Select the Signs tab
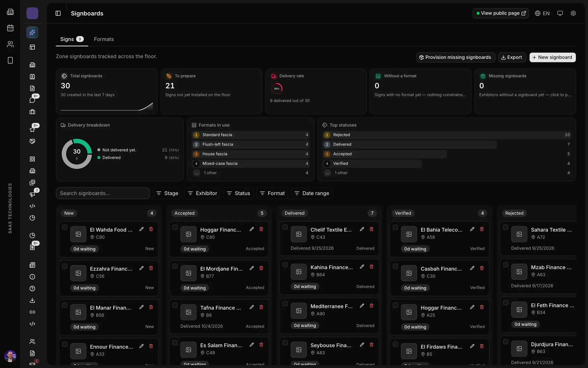Image resolution: width=588 pixels, height=368 pixels. click(x=72, y=39)
